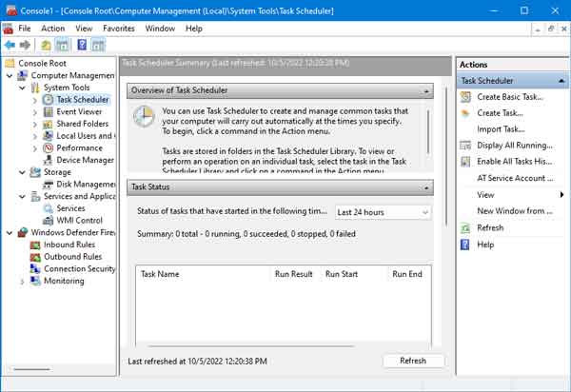Click the Forward arrow toolbar icon
The width and height of the screenshot is (571, 392).
pyautogui.click(x=25, y=45)
